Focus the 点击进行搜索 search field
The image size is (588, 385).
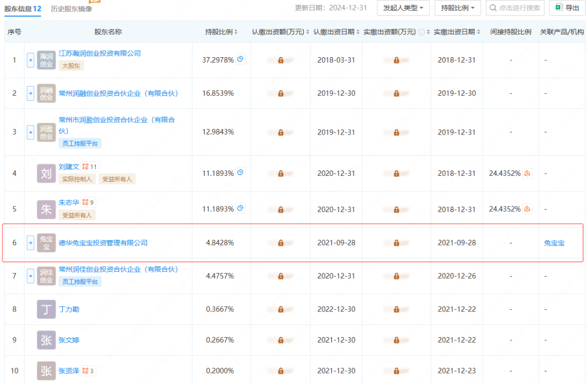click(x=515, y=8)
